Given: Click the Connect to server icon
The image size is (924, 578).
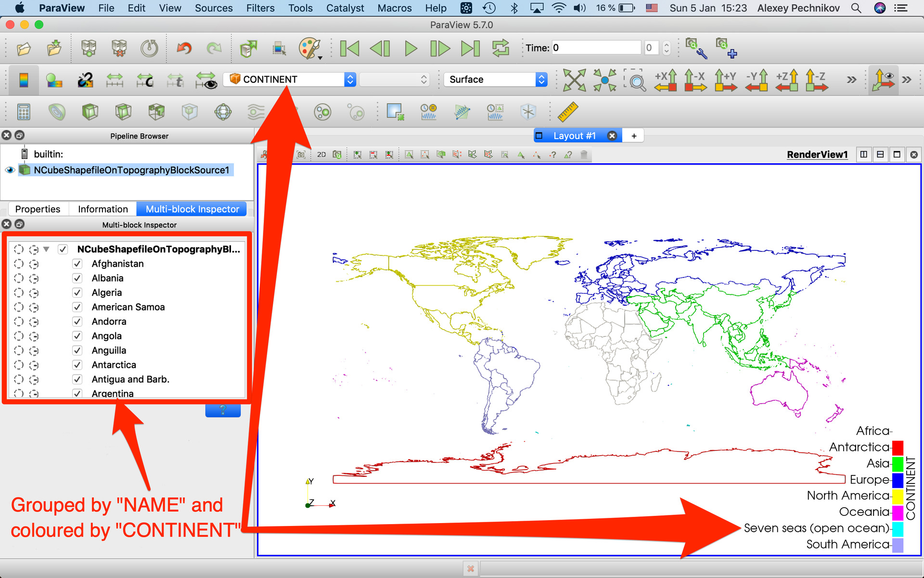Looking at the screenshot, I should pyautogui.click(x=89, y=48).
